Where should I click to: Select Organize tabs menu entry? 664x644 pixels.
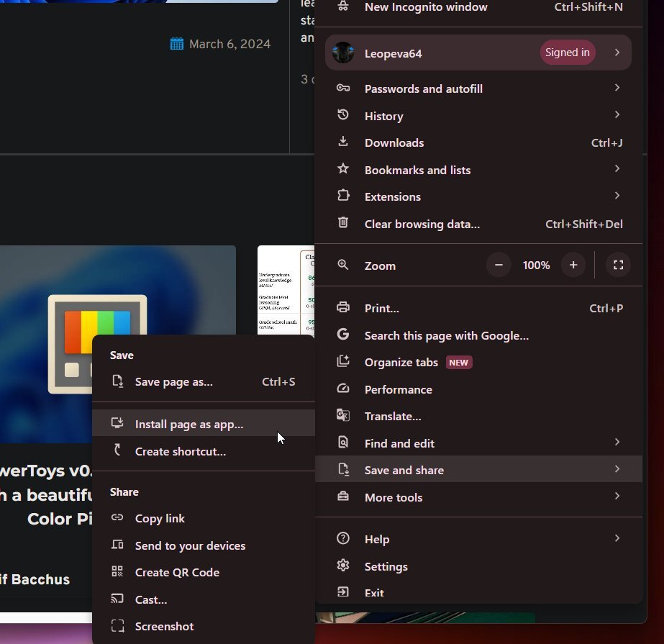coord(478,362)
